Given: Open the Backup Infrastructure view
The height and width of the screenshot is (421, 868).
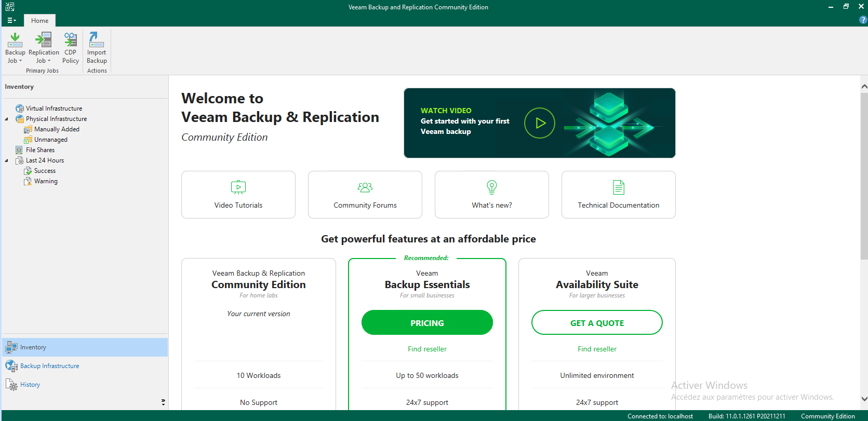Looking at the screenshot, I should point(85,366).
